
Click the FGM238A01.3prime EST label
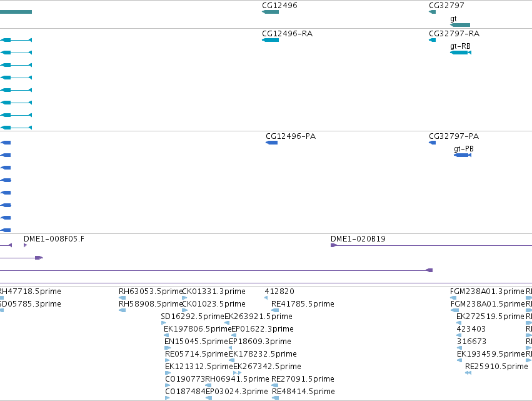coord(487,292)
